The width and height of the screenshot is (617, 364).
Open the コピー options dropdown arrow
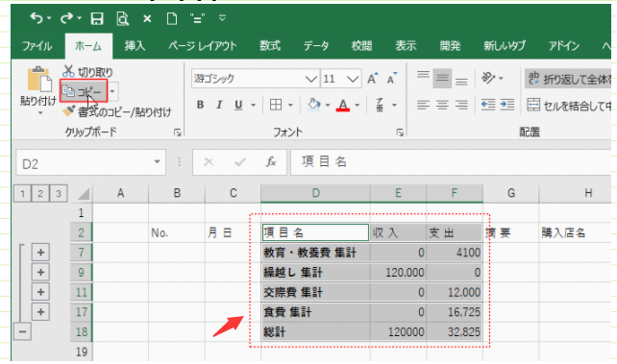(x=112, y=91)
